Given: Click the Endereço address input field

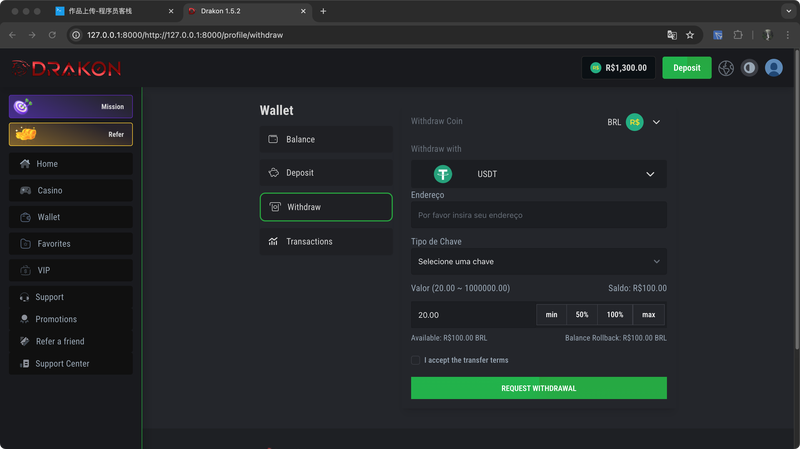Looking at the screenshot, I should (x=539, y=215).
